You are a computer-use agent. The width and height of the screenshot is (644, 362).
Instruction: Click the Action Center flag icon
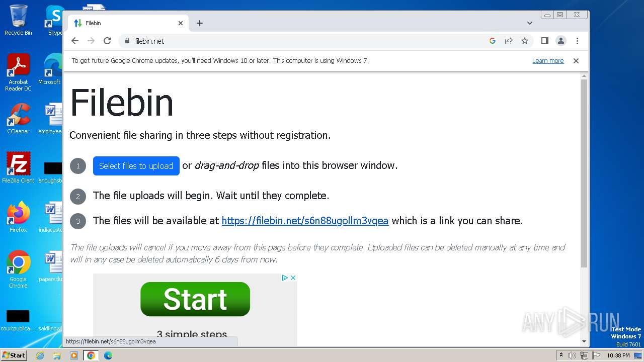point(595,355)
